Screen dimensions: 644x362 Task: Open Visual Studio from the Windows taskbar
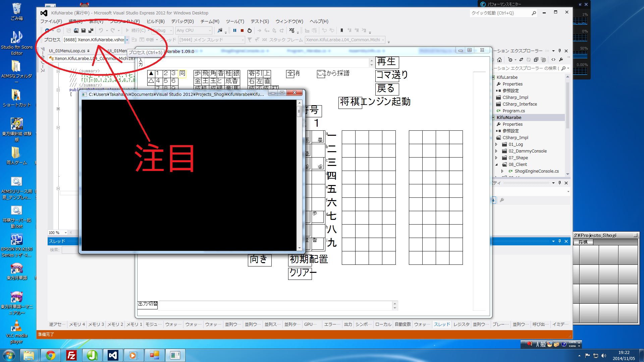(113, 355)
